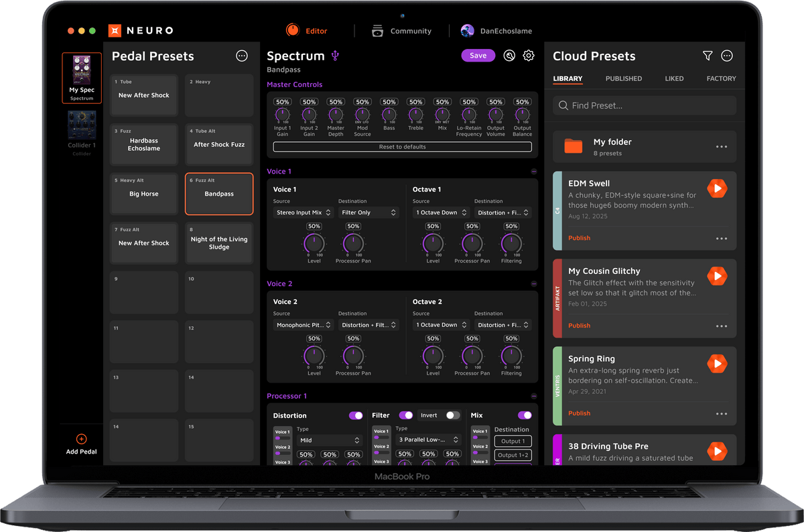The height and width of the screenshot is (532, 804).
Task: Publish the My Cousin Glitchy preset
Action: coord(580,326)
